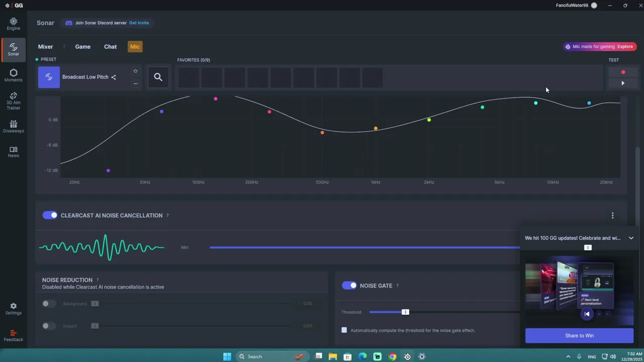This screenshot has height=362, width=644.
Task: Open Google Chrome from taskbar
Action: 392,356
